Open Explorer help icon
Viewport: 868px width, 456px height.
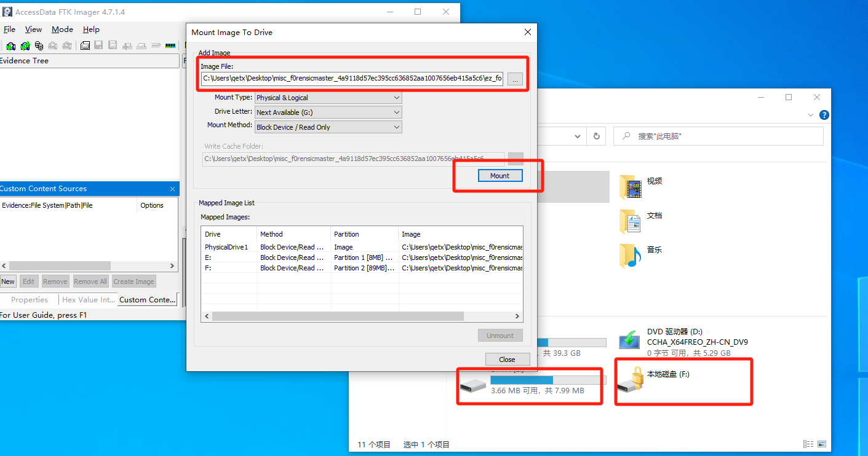pyautogui.click(x=824, y=115)
